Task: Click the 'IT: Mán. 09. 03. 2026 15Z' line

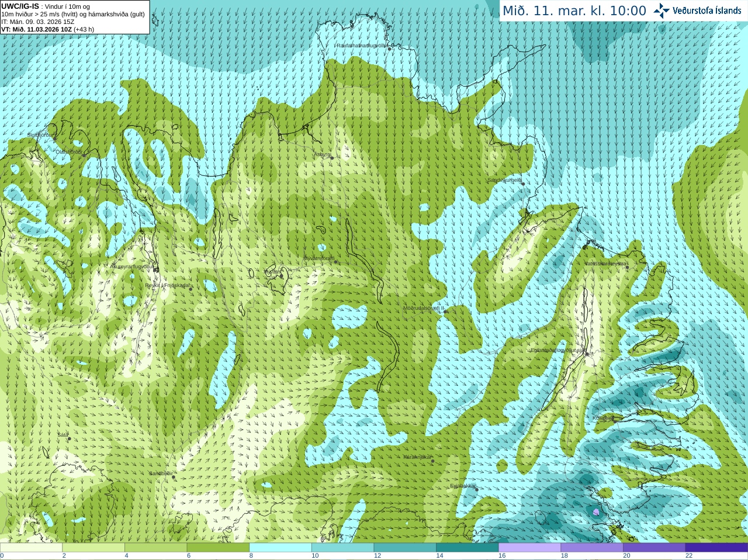Action: (x=38, y=22)
